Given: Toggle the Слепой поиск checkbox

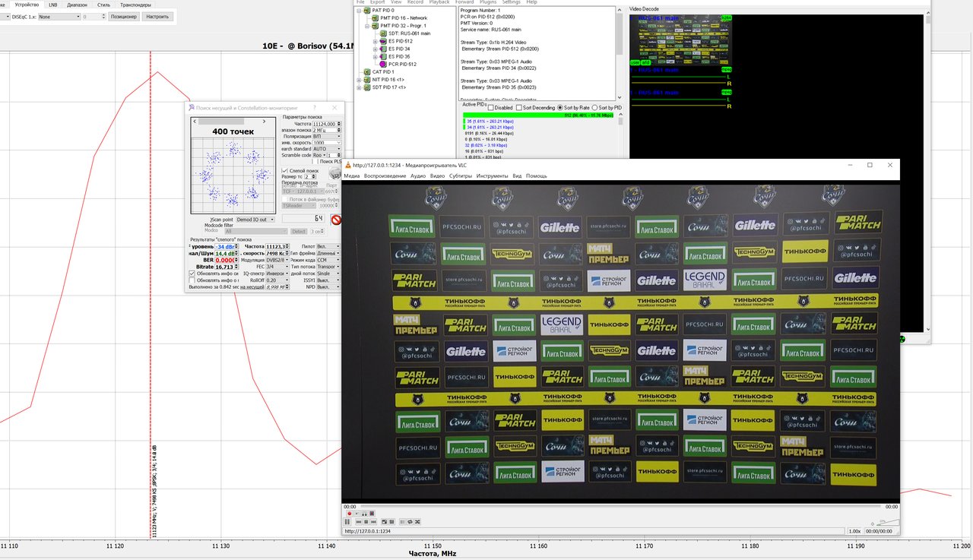Looking at the screenshot, I should [x=284, y=171].
